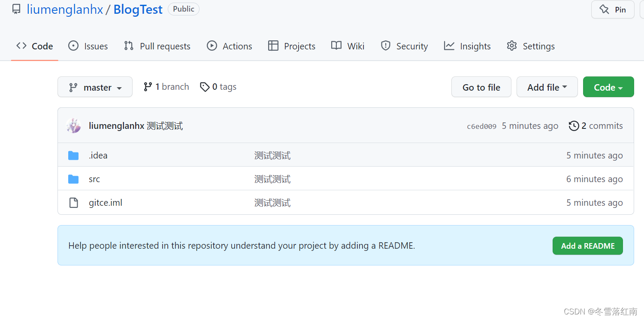Click the Pull requests branch icon
The height and width of the screenshot is (320, 644).
pos(129,46)
